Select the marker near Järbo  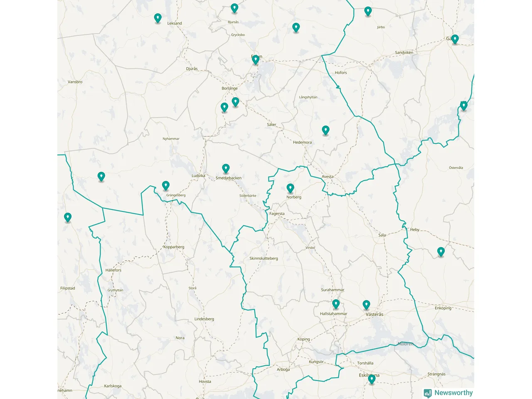click(x=368, y=12)
